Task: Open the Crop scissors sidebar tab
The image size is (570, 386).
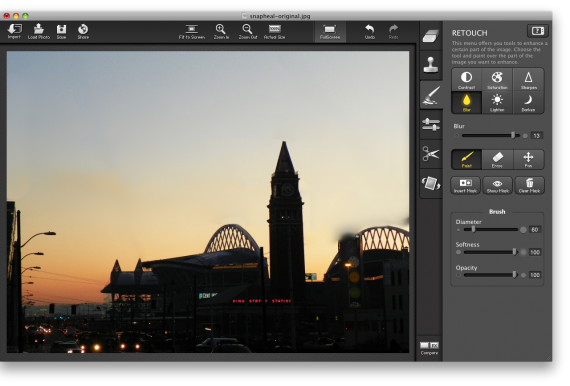Action: point(431,154)
